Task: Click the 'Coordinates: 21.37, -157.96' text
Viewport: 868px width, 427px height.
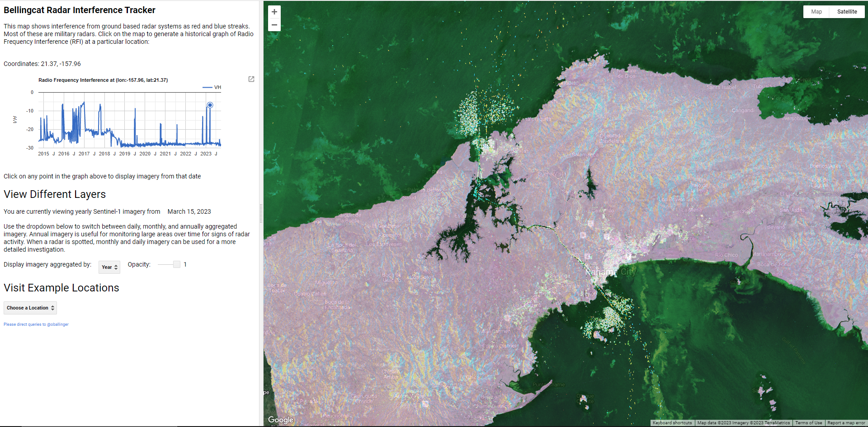Action: click(x=42, y=64)
